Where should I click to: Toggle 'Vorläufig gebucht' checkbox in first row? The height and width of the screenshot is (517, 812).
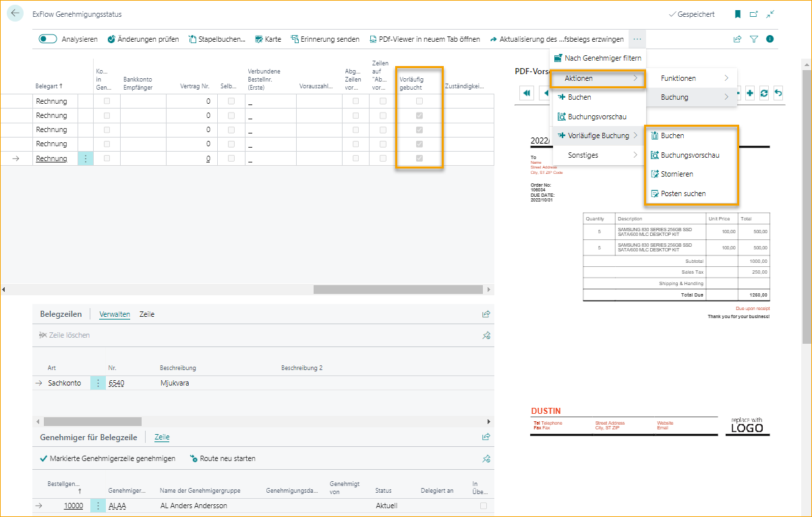coord(419,101)
